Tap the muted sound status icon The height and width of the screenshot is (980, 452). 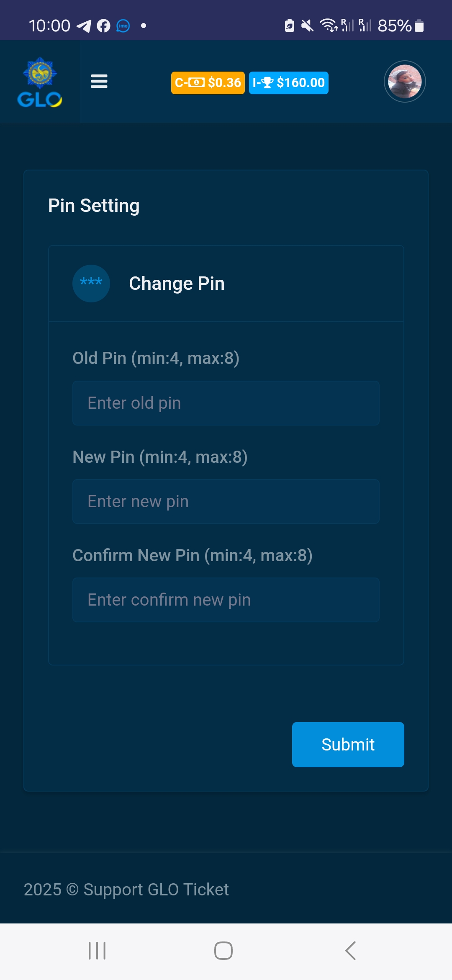[307, 26]
